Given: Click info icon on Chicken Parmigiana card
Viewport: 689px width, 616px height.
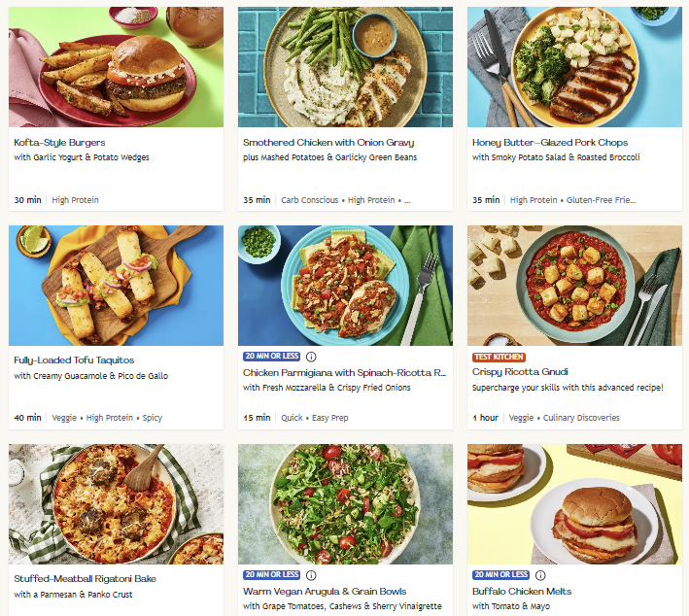Looking at the screenshot, I should point(310,357).
